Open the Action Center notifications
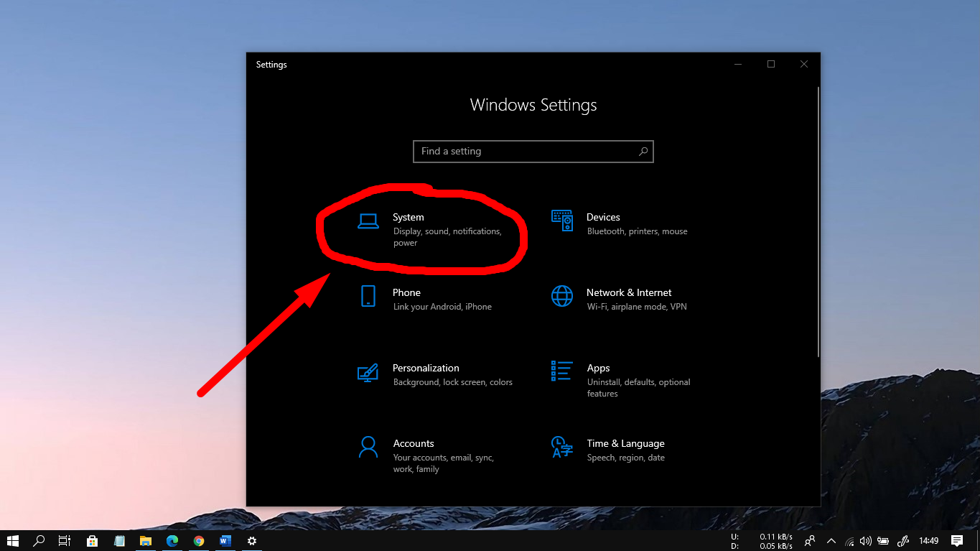Image resolution: width=980 pixels, height=551 pixels. pyautogui.click(x=957, y=541)
